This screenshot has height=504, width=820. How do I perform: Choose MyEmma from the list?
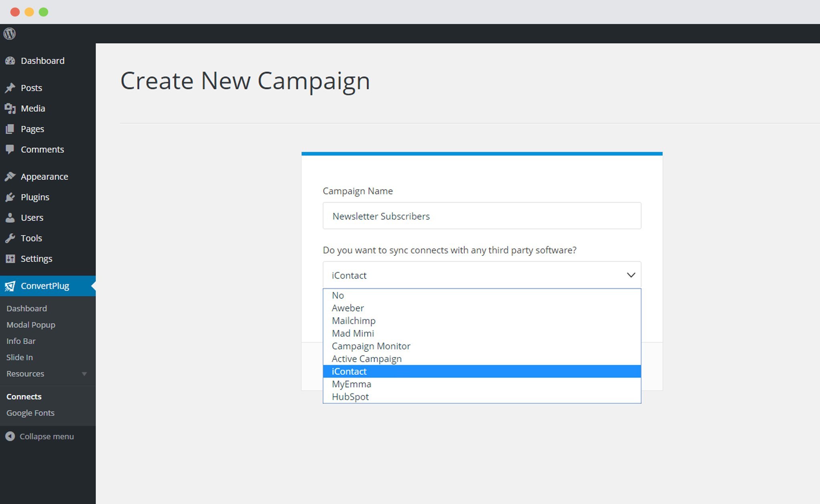coord(482,384)
